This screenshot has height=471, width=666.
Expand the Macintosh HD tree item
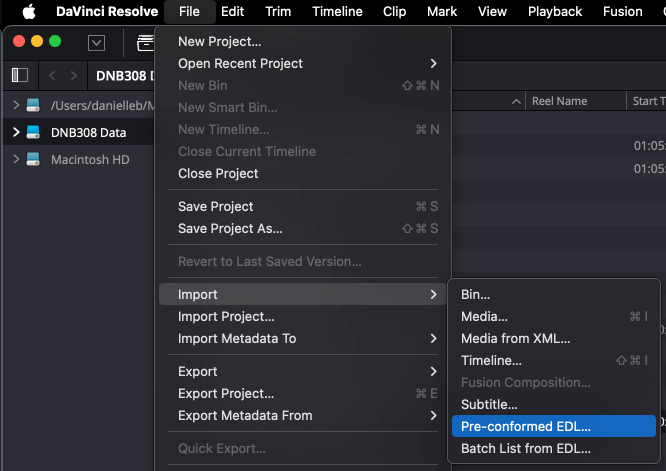pyautogui.click(x=16, y=159)
